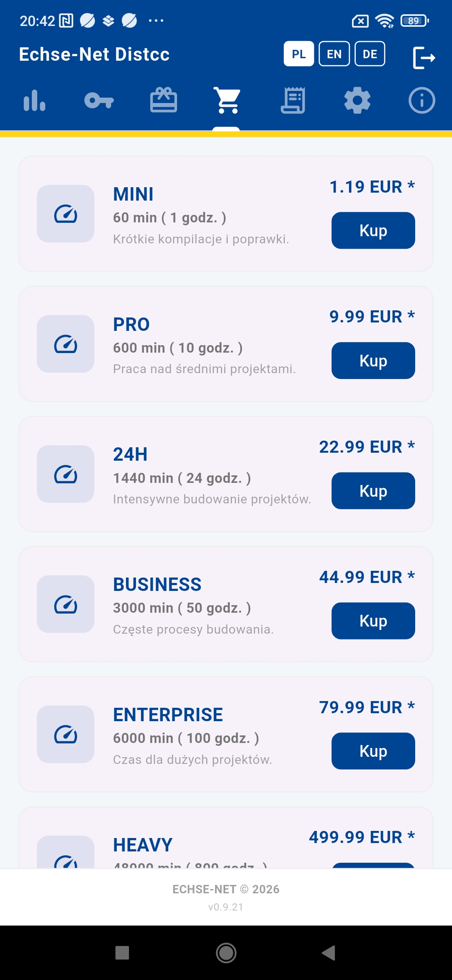Open the access keys tab
The height and width of the screenshot is (980, 452).
pos(99,101)
